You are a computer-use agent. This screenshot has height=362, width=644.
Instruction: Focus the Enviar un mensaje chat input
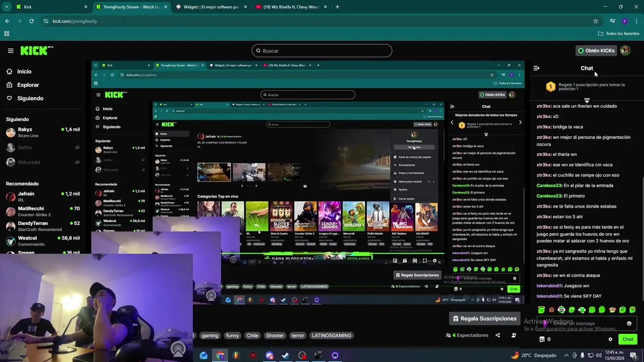point(588,323)
